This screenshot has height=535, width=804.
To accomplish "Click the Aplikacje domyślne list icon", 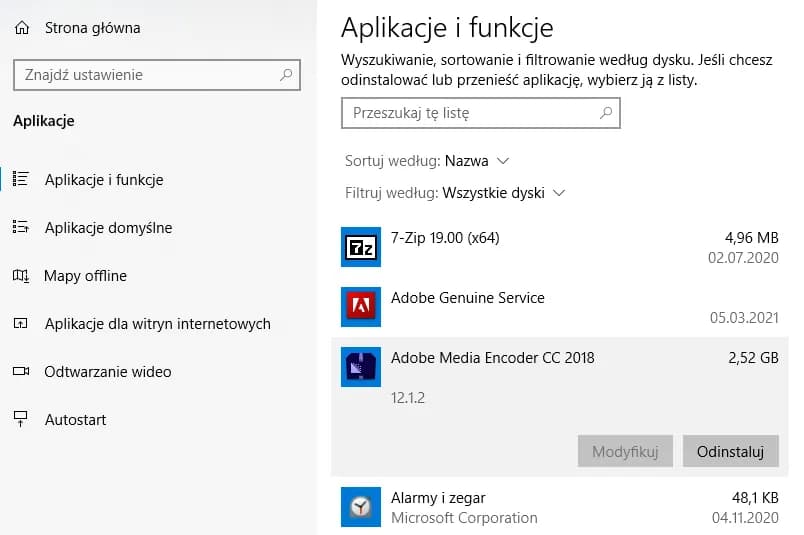I will [x=21, y=228].
